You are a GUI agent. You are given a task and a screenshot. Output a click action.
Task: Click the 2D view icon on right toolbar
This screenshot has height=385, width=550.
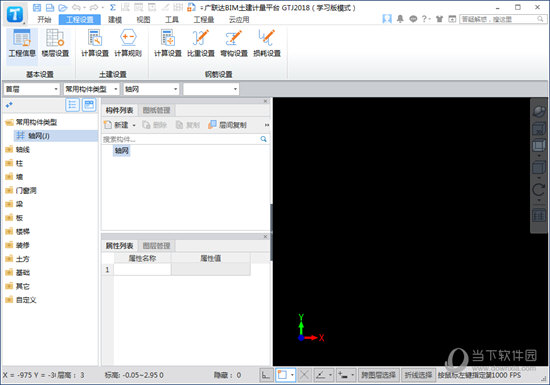[539, 129]
